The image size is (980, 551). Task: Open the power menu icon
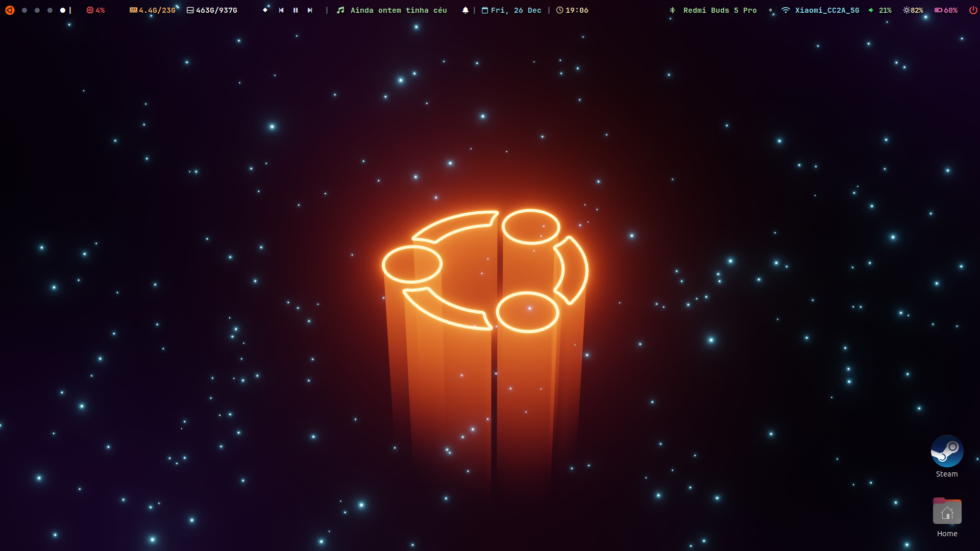973,10
